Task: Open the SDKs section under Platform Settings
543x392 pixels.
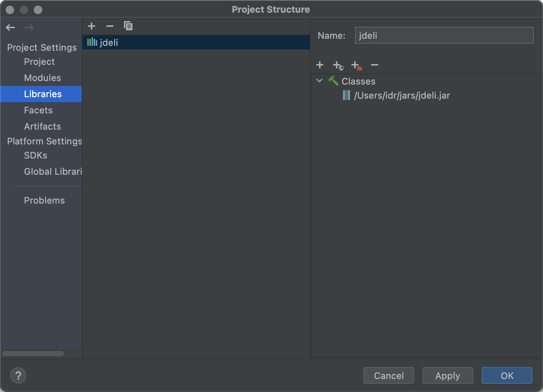Action: (x=35, y=155)
